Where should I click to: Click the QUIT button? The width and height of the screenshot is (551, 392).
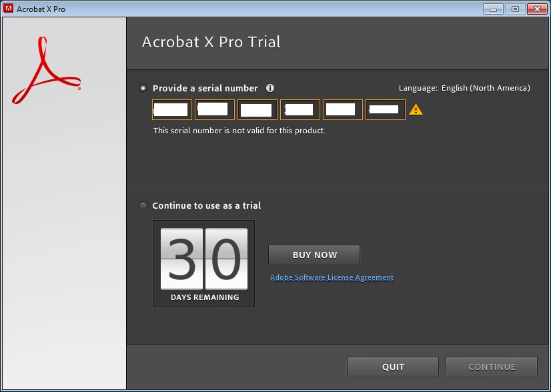pyautogui.click(x=393, y=367)
